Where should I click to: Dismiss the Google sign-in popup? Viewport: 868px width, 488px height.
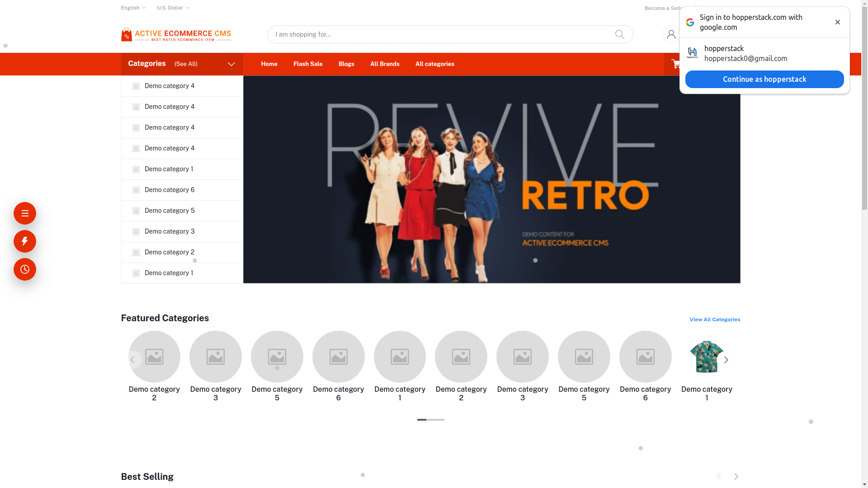(x=837, y=22)
